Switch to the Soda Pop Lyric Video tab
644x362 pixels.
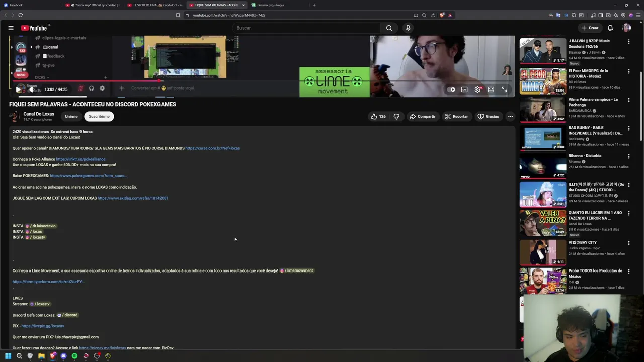click(93, 5)
